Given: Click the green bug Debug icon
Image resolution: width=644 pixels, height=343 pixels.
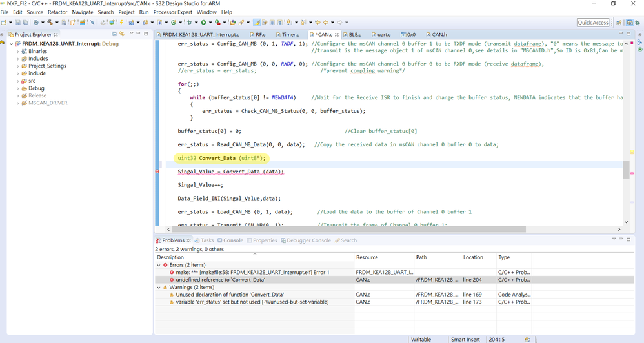Looking at the screenshot, I should pos(189,22).
